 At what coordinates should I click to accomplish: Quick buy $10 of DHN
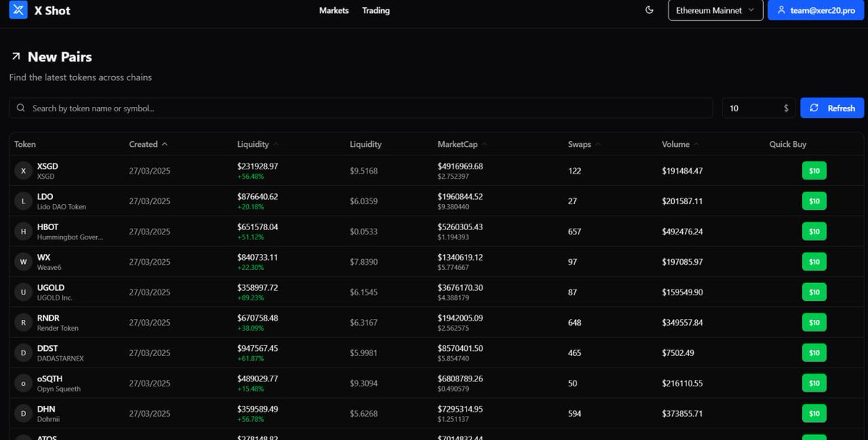point(814,414)
